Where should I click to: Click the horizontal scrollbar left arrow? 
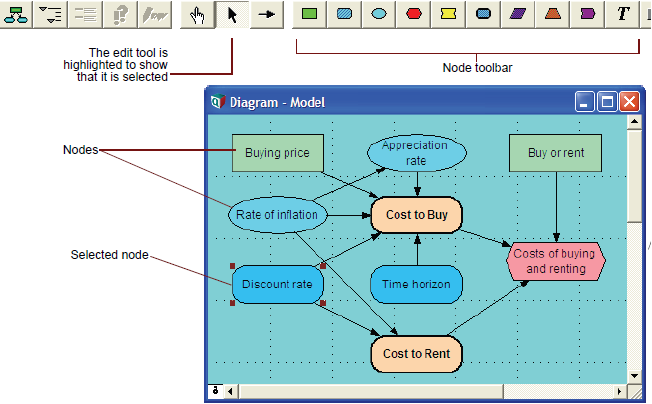point(230,391)
